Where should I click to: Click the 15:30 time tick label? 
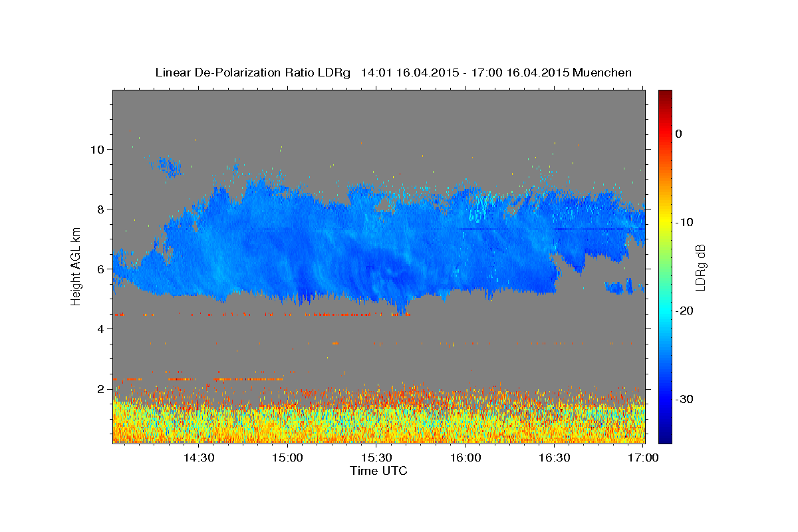click(x=376, y=458)
